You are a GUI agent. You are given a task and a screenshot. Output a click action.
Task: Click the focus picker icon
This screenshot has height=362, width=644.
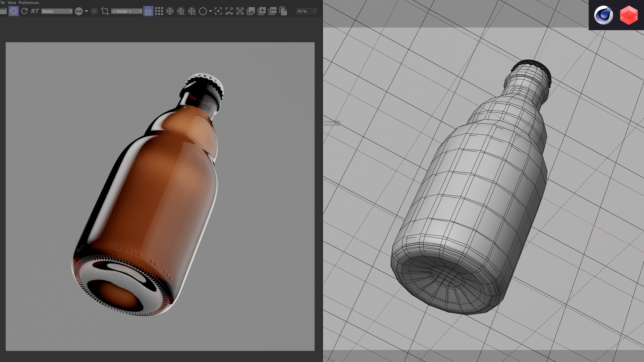pyautogui.click(x=218, y=11)
